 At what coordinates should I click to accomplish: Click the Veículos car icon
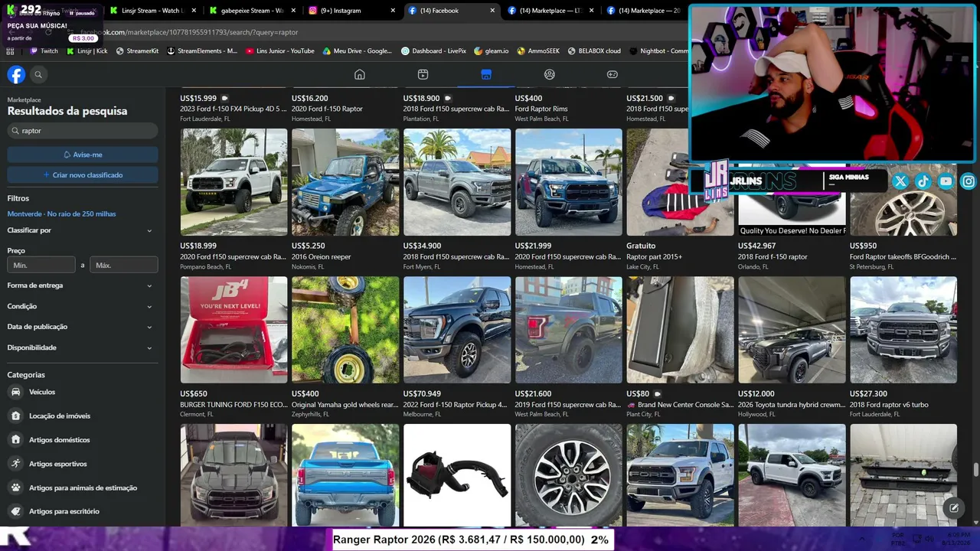[x=15, y=392]
